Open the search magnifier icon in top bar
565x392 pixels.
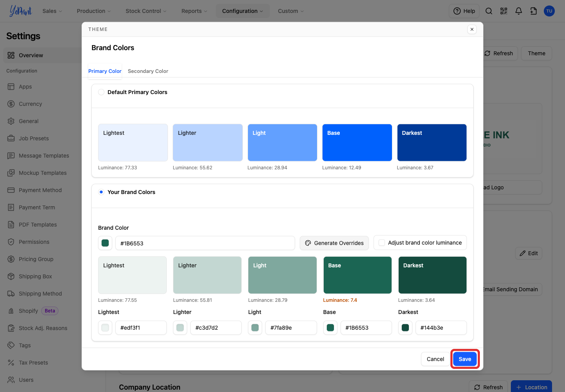click(x=489, y=11)
